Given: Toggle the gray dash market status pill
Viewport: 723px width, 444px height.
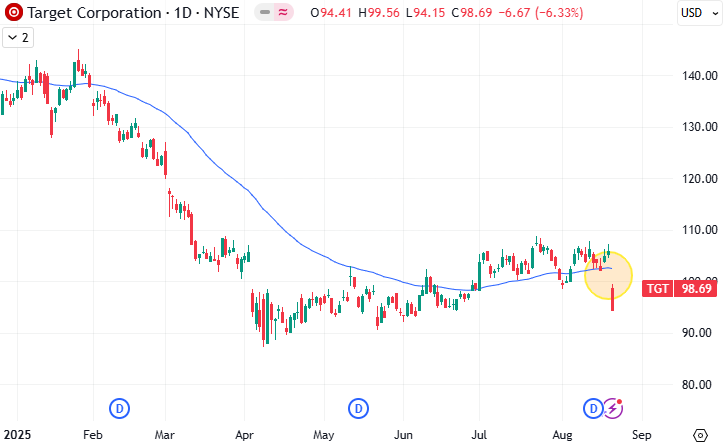Looking at the screenshot, I should coord(265,12).
